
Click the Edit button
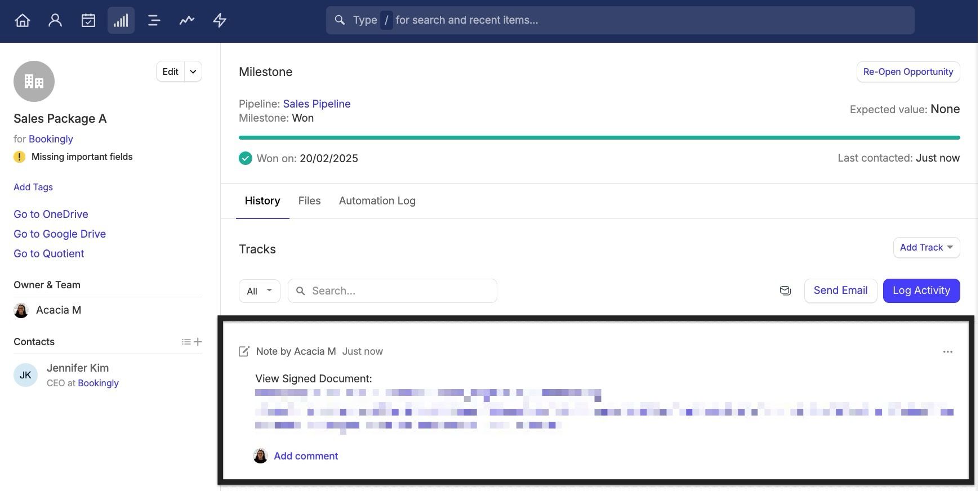pos(170,72)
